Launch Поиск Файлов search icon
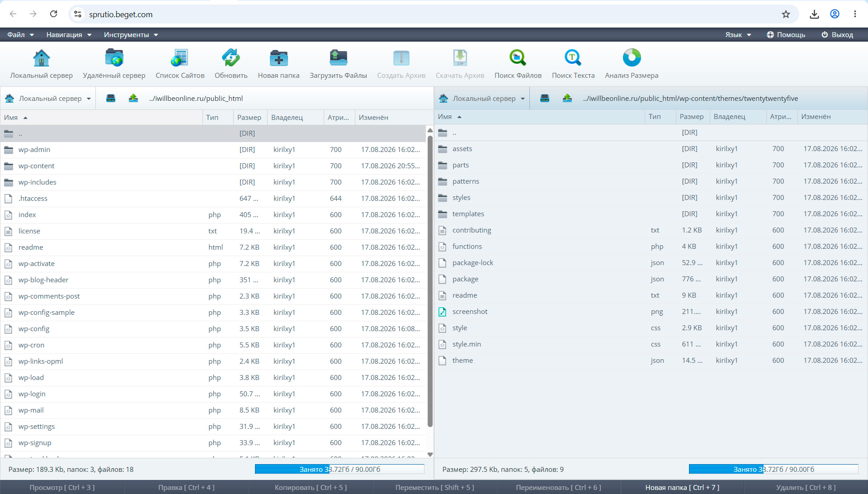The height and width of the screenshot is (494, 868). pyautogui.click(x=518, y=58)
